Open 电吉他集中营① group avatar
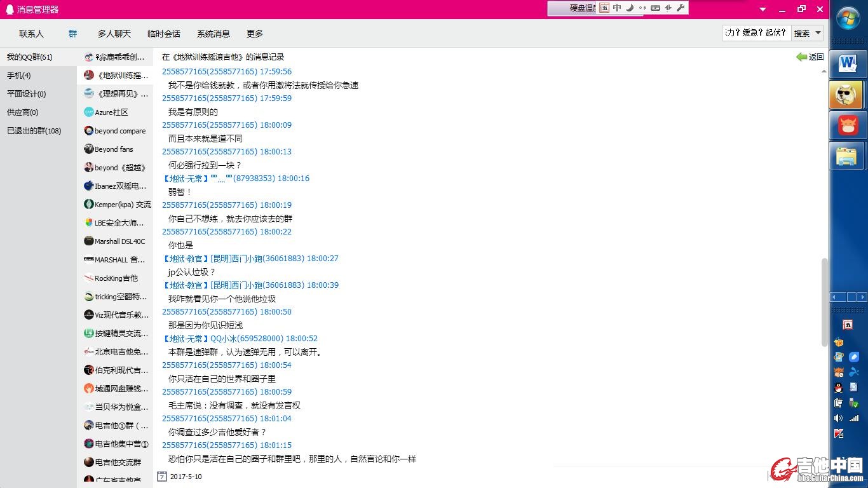Screen dimensions: 868x488 pyautogui.click(x=89, y=444)
